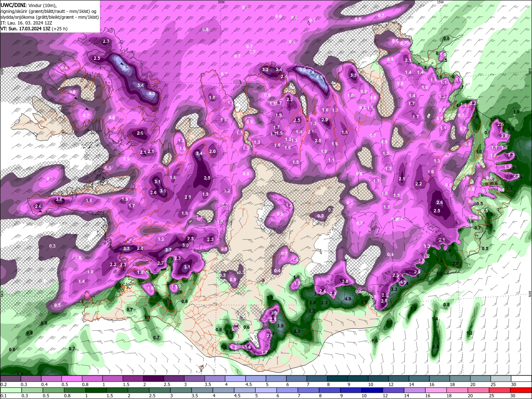
Task: Pick darkest purple swatch between 2 and 2.5
Action: (153, 379)
